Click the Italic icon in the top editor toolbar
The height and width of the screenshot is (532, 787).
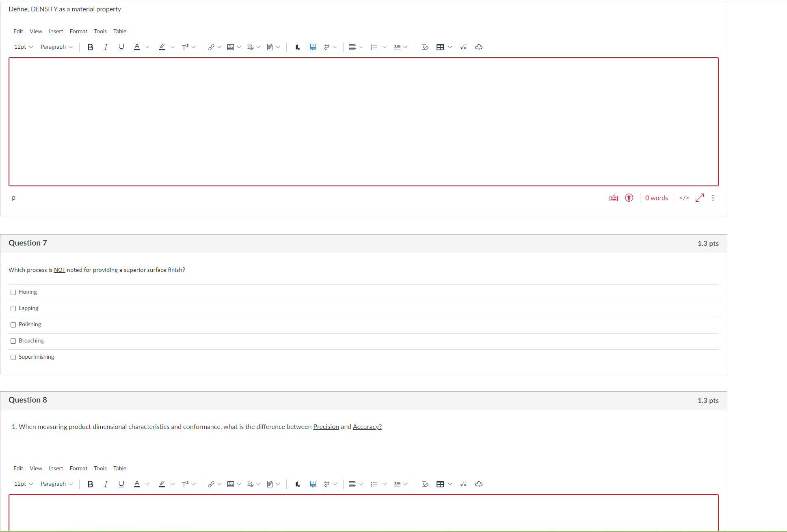[106, 47]
